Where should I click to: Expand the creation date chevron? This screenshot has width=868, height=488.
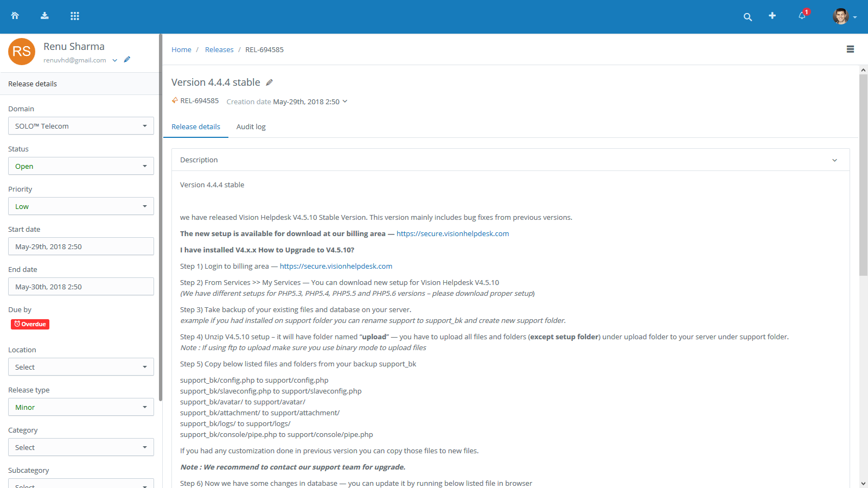(345, 102)
